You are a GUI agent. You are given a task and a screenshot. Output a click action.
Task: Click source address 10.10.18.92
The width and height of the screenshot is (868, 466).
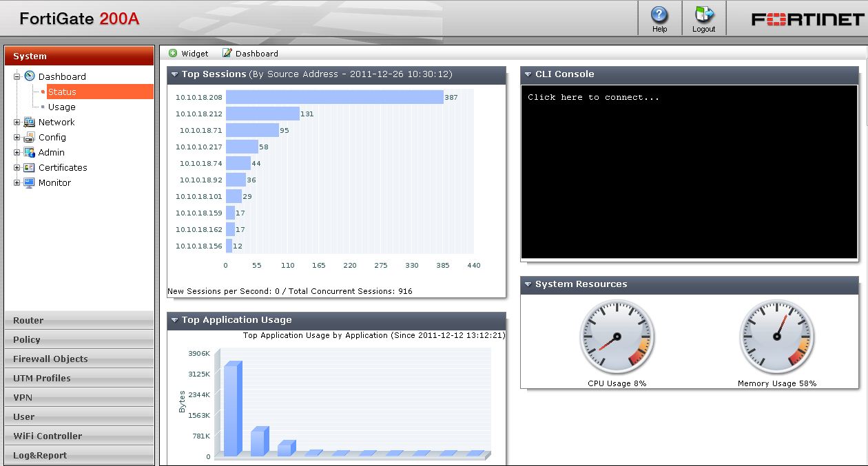click(200, 180)
